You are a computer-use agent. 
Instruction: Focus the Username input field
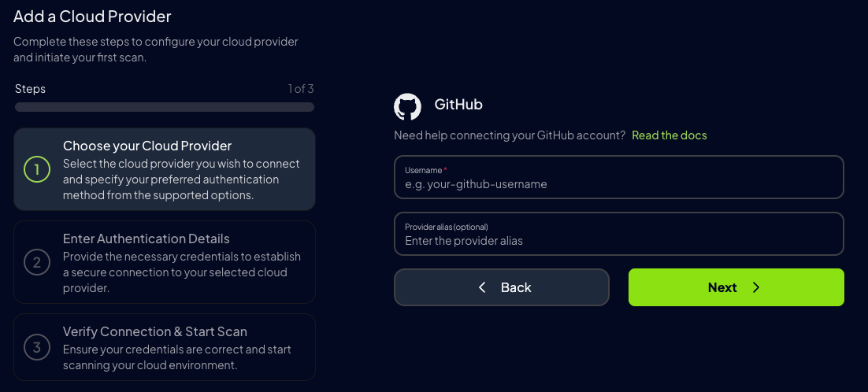coord(618,184)
